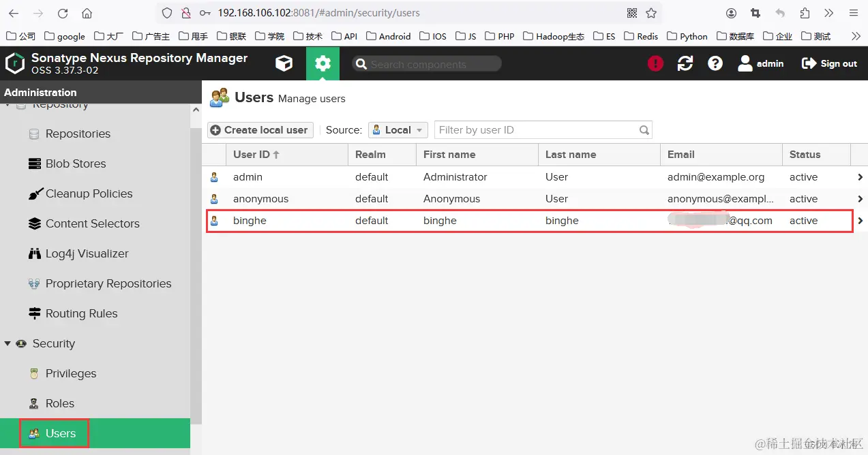868x455 pixels.
Task: Click the Sign out link
Action: click(829, 63)
